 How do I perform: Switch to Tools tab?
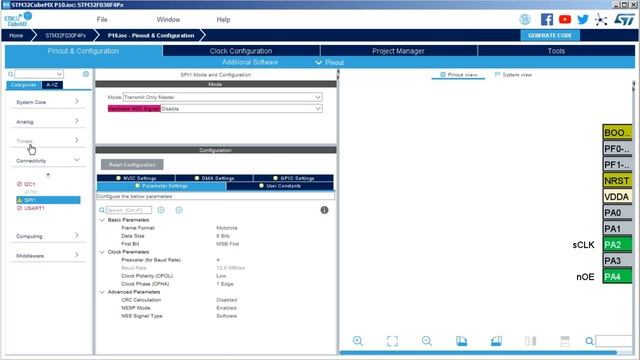[556, 51]
